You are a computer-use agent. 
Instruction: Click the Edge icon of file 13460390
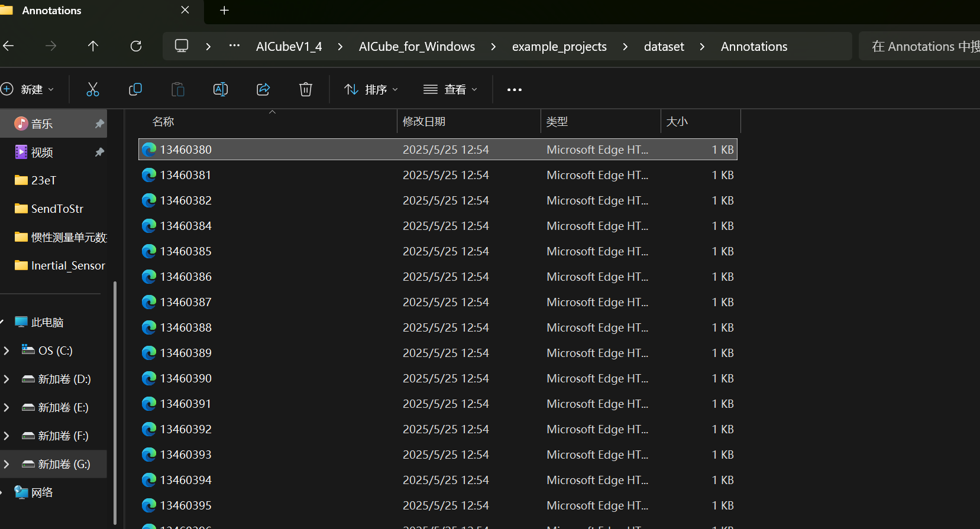click(x=149, y=378)
